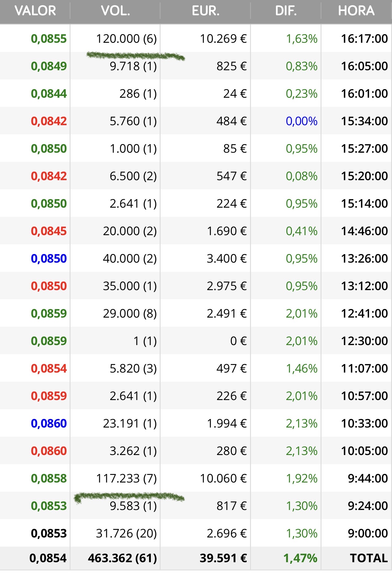
Task: Select the 226 € amount cell
Action: (x=231, y=396)
